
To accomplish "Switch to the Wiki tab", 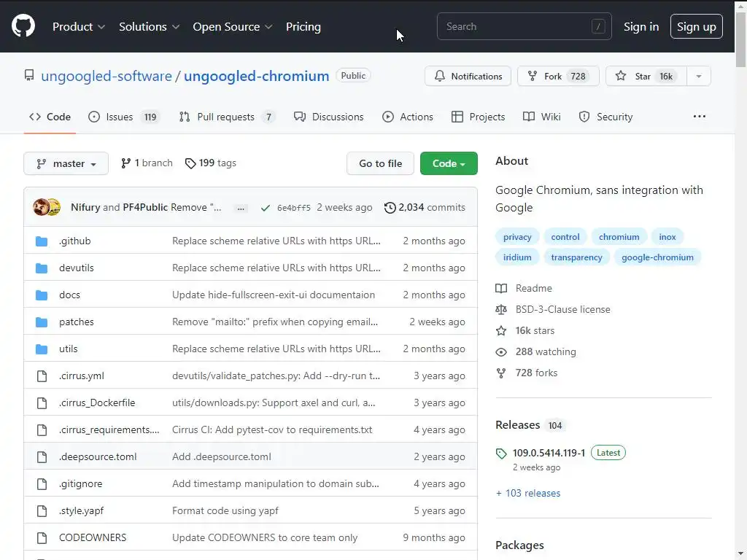I will pyautogui.click(x=542, y=117).
